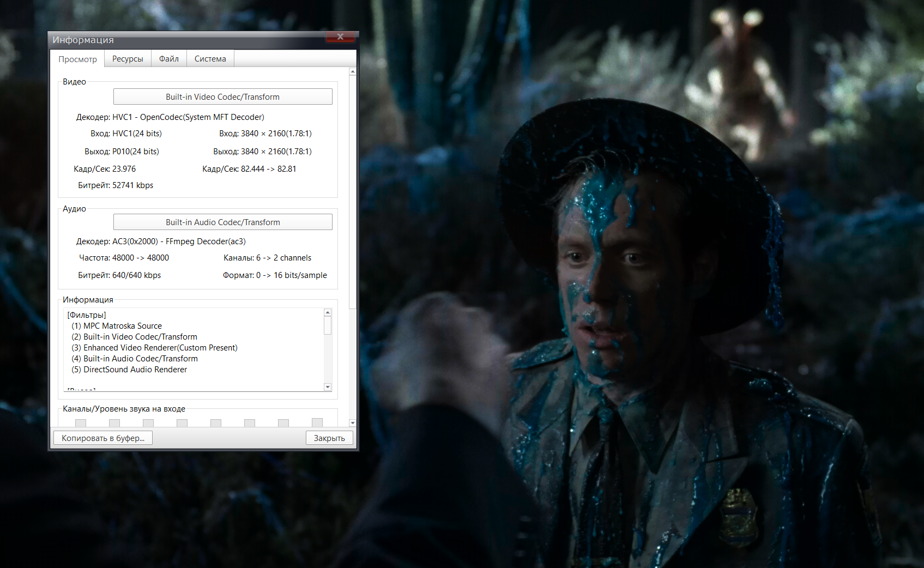Open the Файл tab

[x=169, y=58]
